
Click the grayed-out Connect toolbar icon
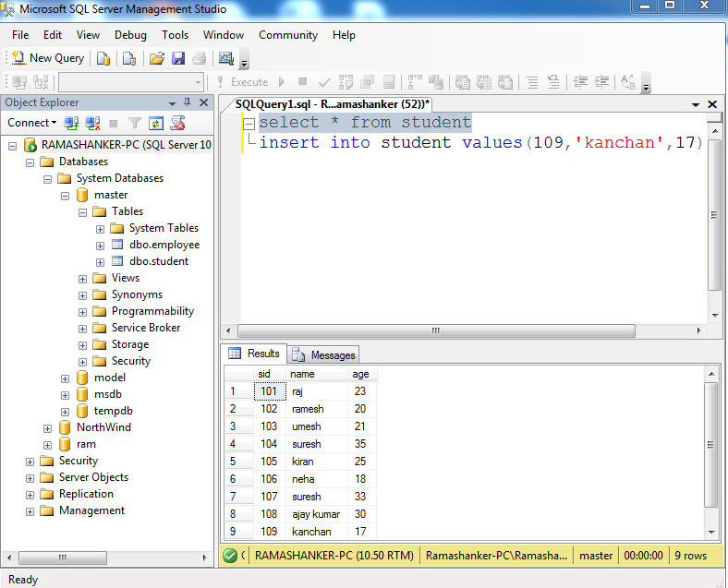pos(19,82)
